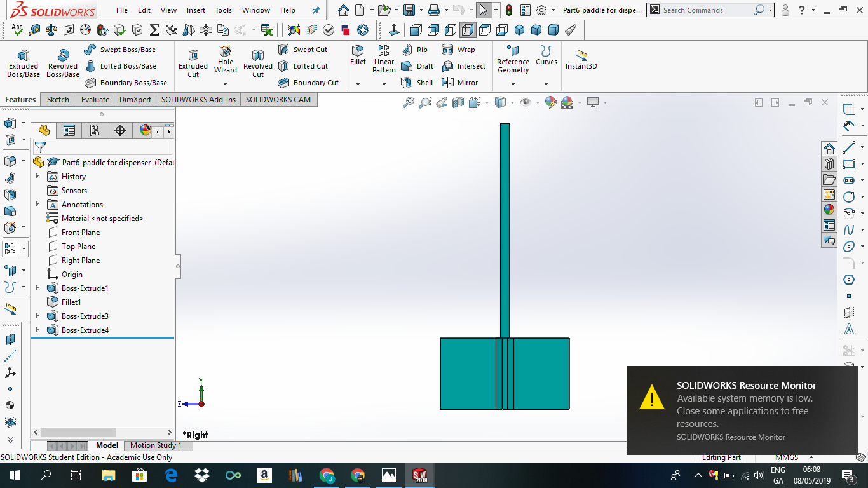This screenshot has height=488, width=868.
Task: Open the Edit Appearance color icon
Action: pyautogui.click(x=551, y=102)
